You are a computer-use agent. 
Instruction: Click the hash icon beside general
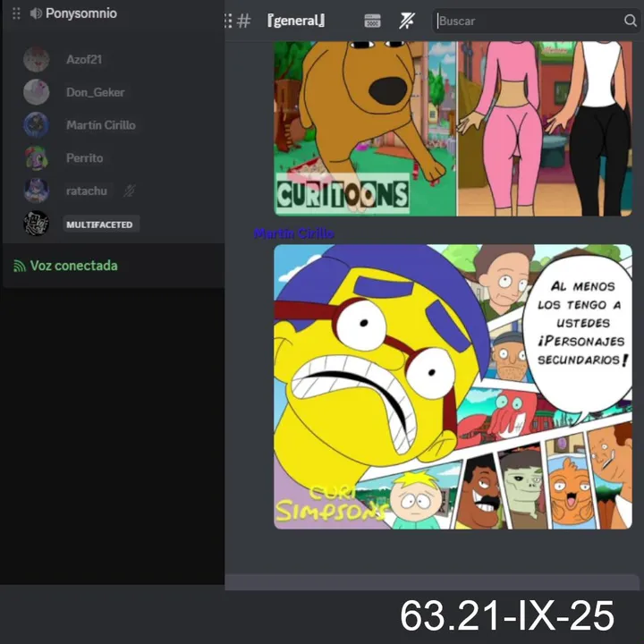point(243,21)
